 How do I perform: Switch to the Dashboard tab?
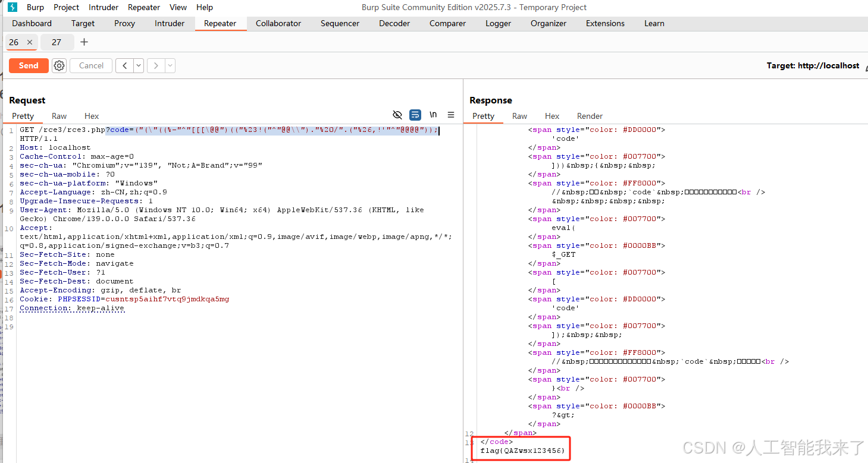[32, 24]
